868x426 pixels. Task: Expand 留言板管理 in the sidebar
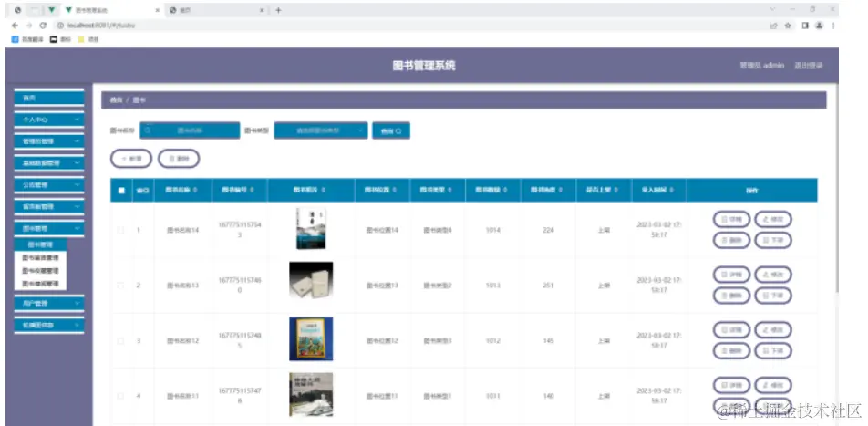point(48,206)
